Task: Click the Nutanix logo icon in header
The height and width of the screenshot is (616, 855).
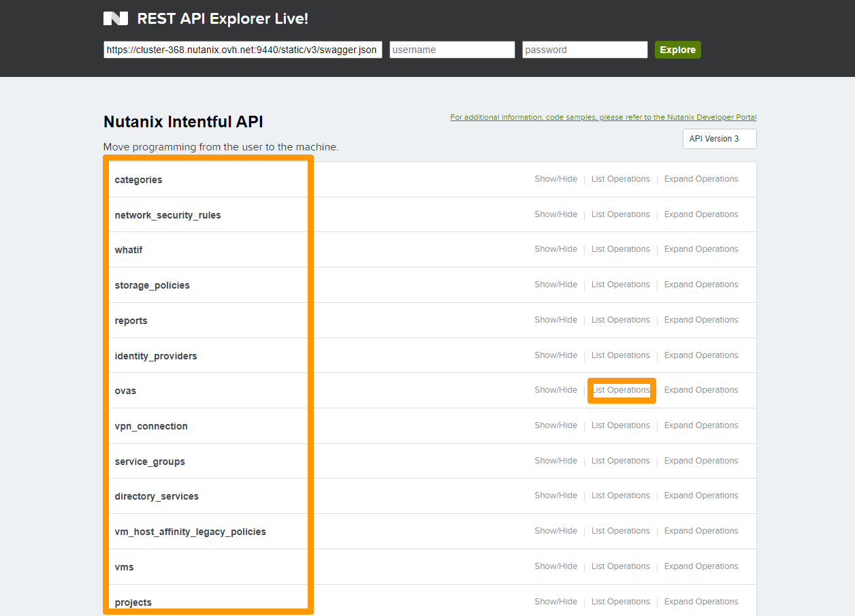Action: (116, 18)
